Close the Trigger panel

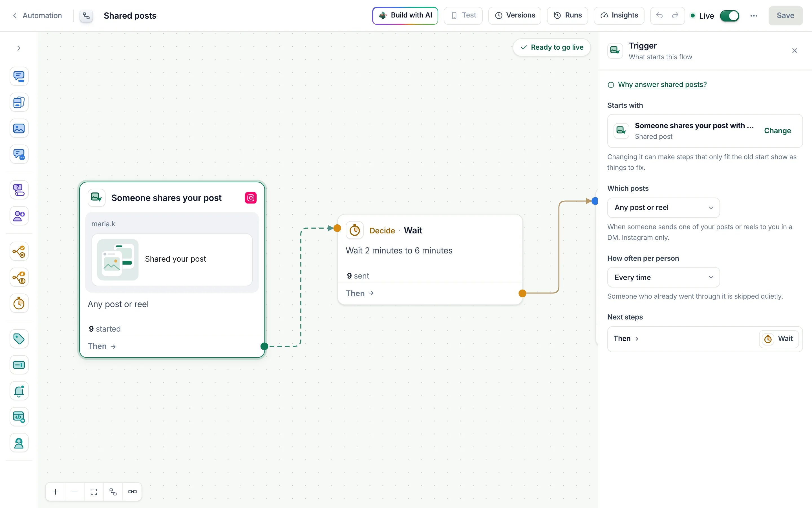tap(795, 51)
